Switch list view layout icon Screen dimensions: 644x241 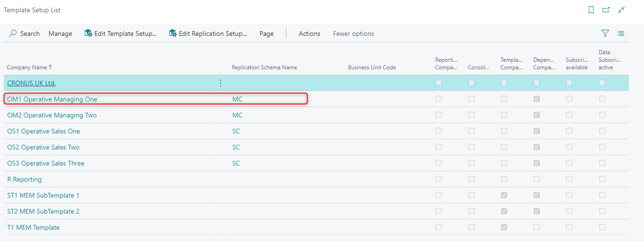621,33
